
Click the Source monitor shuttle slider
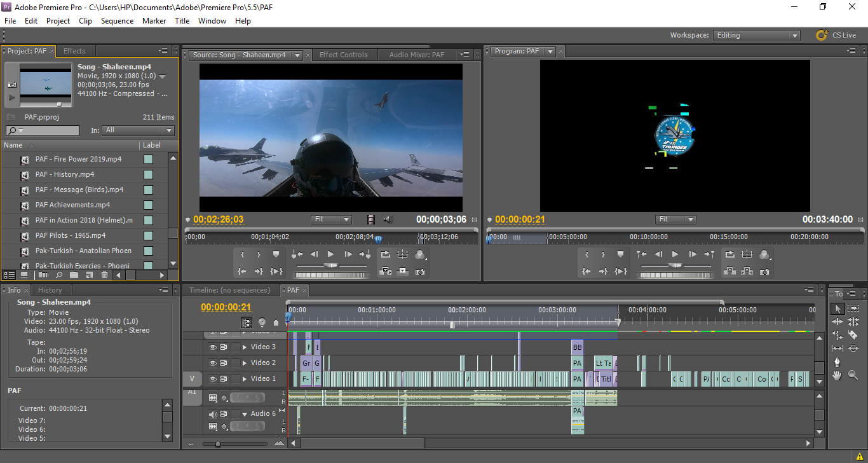(330, 266)
